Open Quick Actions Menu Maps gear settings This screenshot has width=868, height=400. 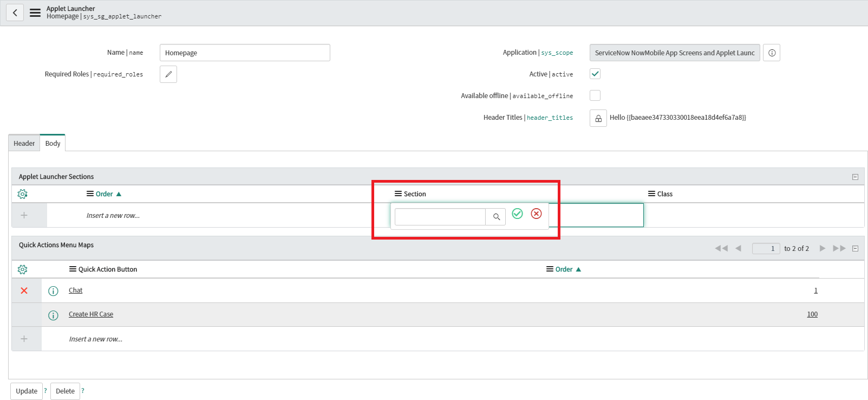(22, 269)
